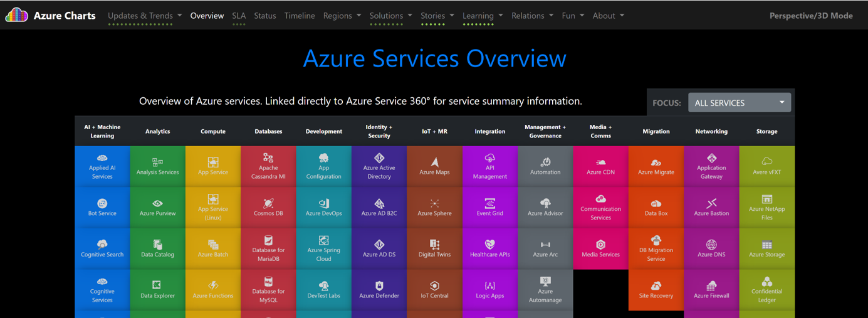Viewport: 868px width, 318px height.
Task: Select the API Management tile
Action: pyautogui.click(x=490, y=167)
